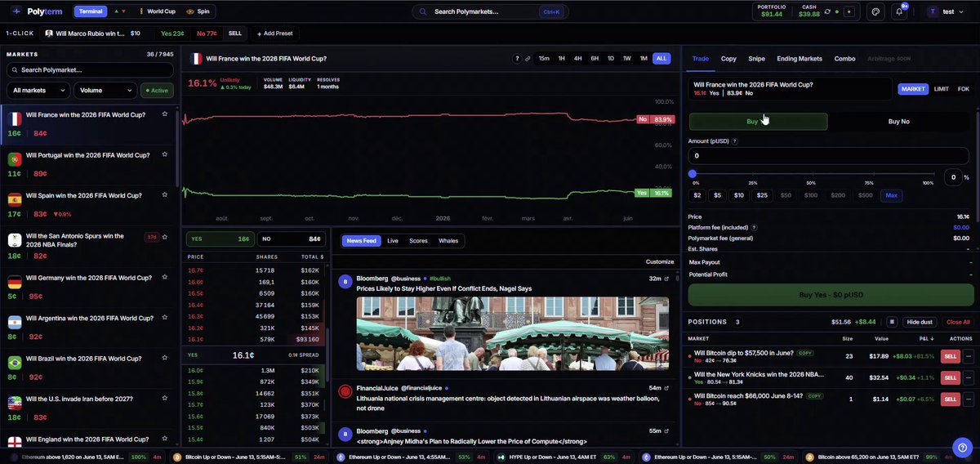Open the Prices to Stay Higher Bloomberg post externally
Viewport: 980px width, 464px height.
pyautogui.click(x=666, y=279)
